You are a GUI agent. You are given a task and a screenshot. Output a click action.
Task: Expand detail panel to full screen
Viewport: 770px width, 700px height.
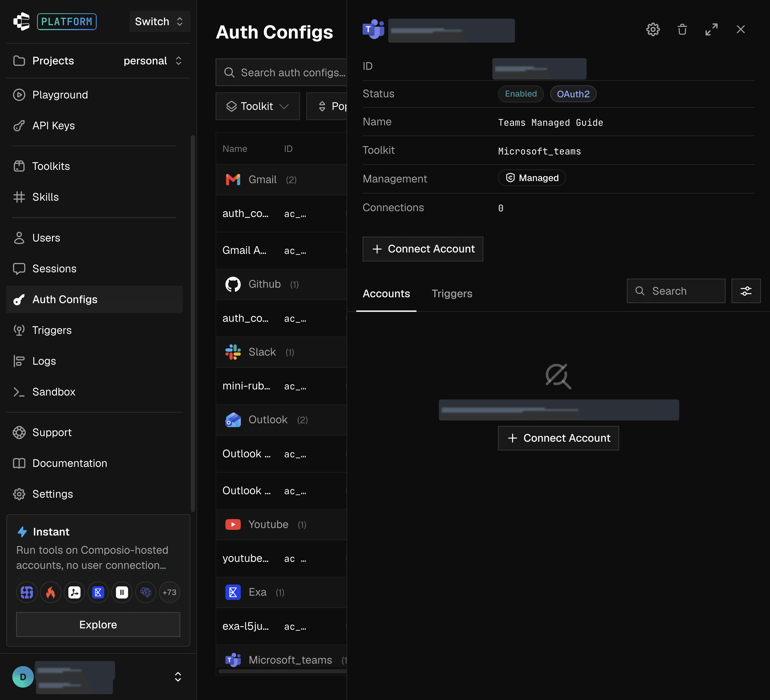tap(711, 29)
